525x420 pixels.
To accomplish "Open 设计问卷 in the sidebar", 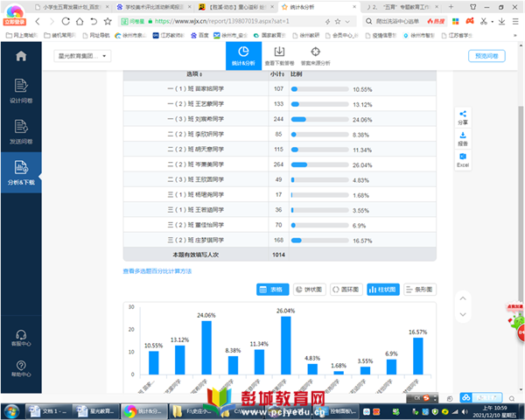I will (21, 91).
